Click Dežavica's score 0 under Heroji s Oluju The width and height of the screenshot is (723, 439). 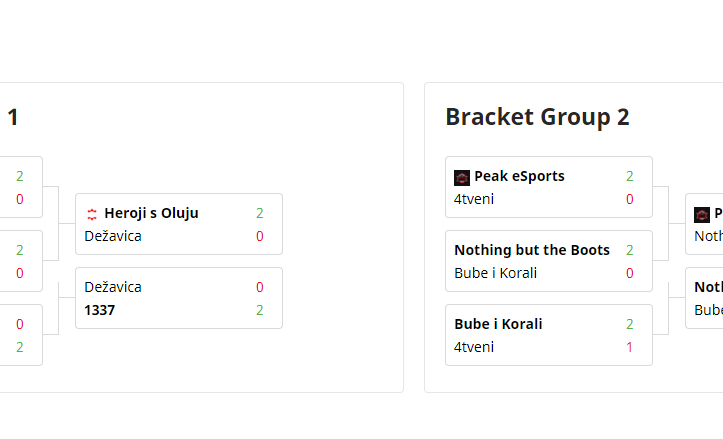point(260,236)
